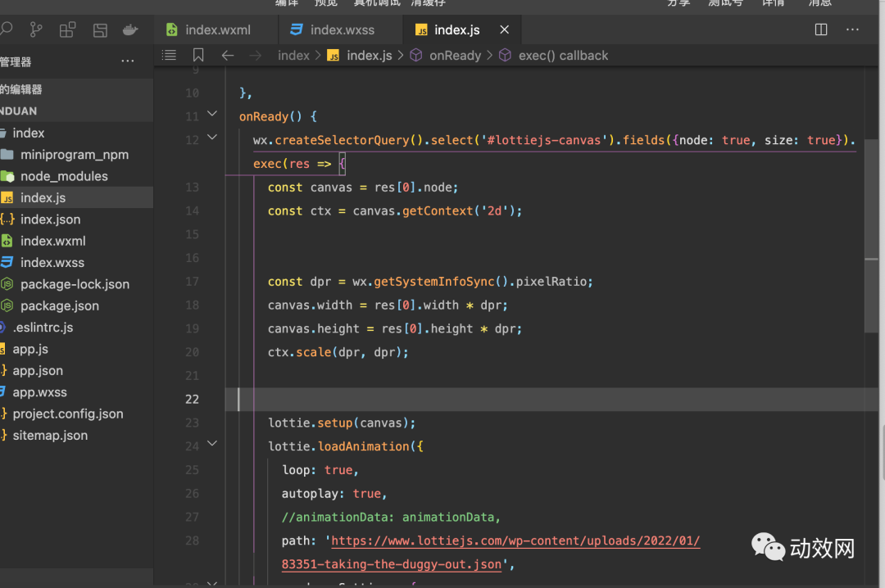The height and width of the screenshot is (588, 885).
Task: Click the editor vertical scrollbar thumb
Action: [871, 236]
